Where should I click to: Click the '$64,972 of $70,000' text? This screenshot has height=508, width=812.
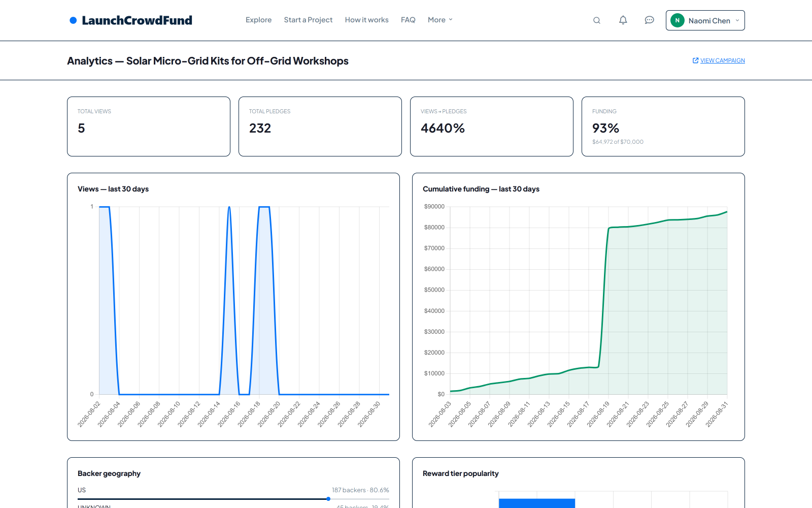click(618, 142)
